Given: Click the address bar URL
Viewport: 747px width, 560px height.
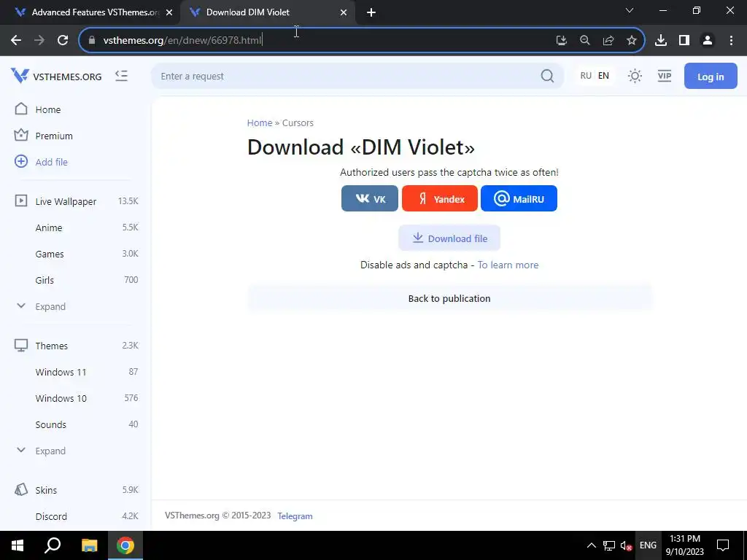Looking at the screenshot, I should coord(182,40).
